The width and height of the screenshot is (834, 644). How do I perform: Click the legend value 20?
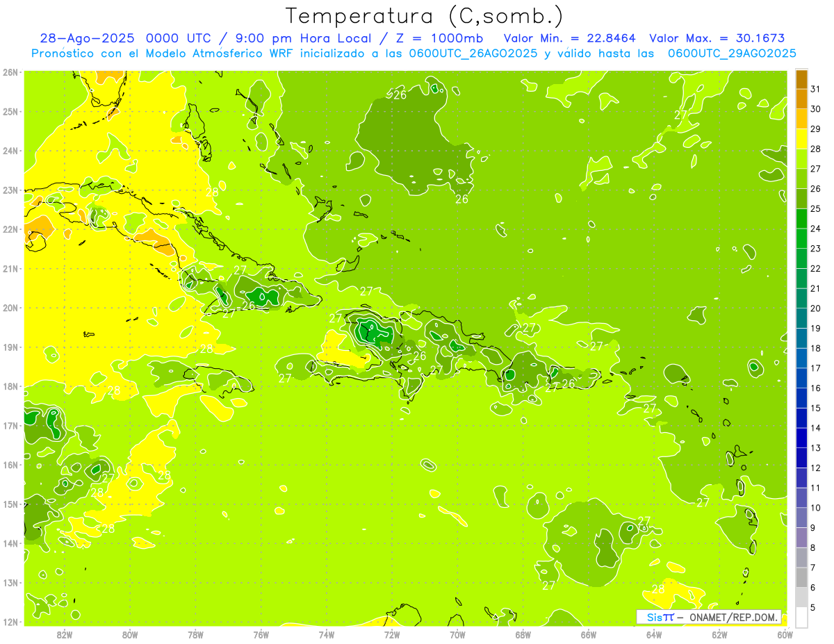click(x=816, y=308)
